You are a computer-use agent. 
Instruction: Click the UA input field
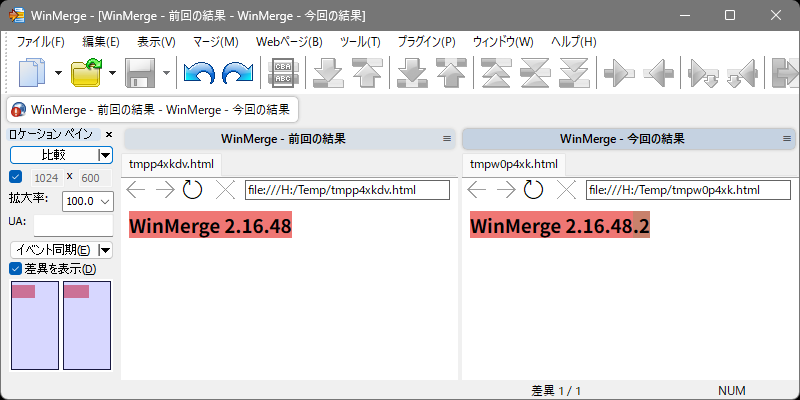pyautogui.click(x=73, y=225)
